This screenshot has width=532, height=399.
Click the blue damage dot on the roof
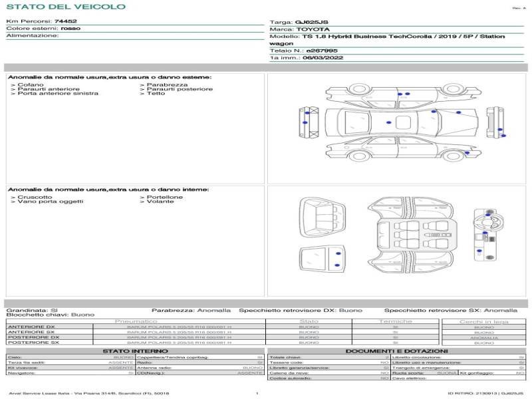(390, 122)
